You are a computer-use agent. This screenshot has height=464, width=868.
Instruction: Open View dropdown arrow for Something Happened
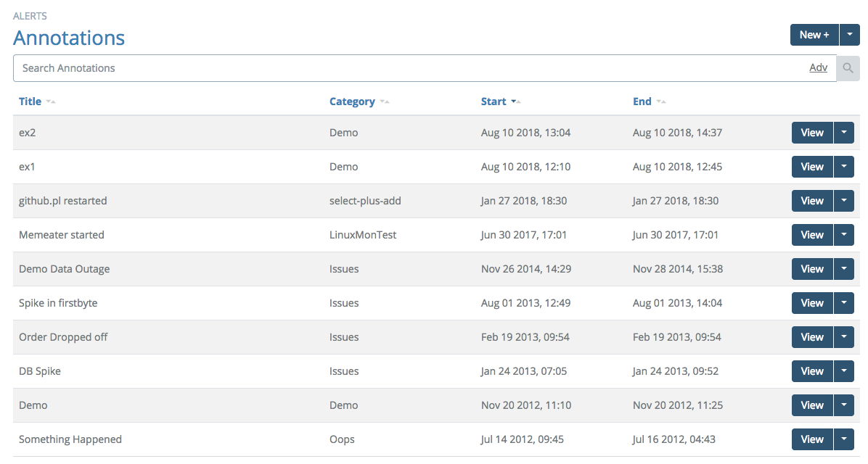tap(844, 439)
